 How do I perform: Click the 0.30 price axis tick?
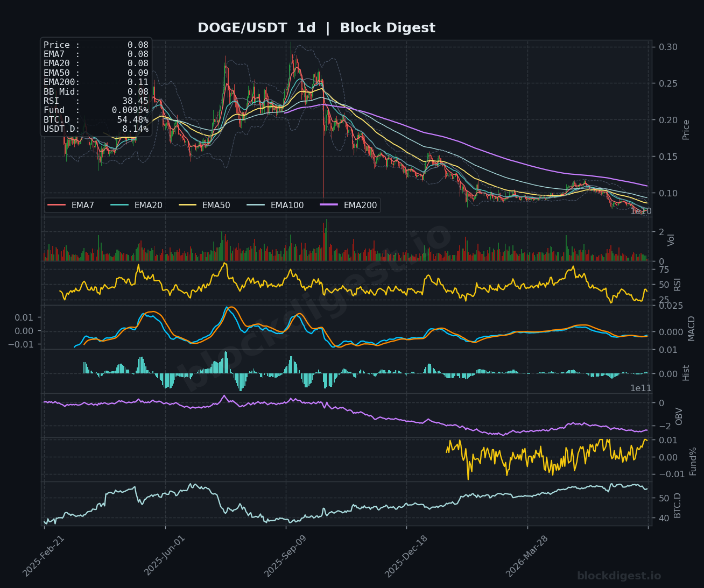coord(668,47)
